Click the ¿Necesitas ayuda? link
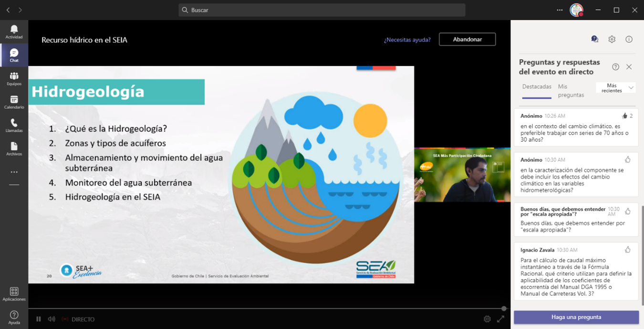Screen dimensions: 644x329 pos(407,40)
